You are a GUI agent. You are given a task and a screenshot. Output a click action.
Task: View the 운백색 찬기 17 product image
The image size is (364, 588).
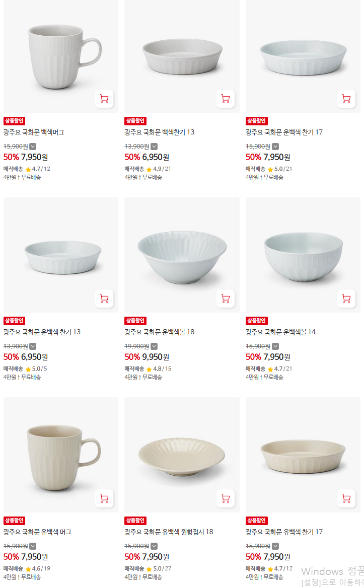point(303,56)
